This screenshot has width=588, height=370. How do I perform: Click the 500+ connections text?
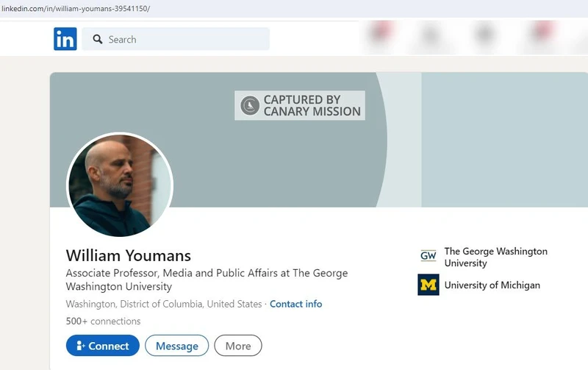coord(103,321)
